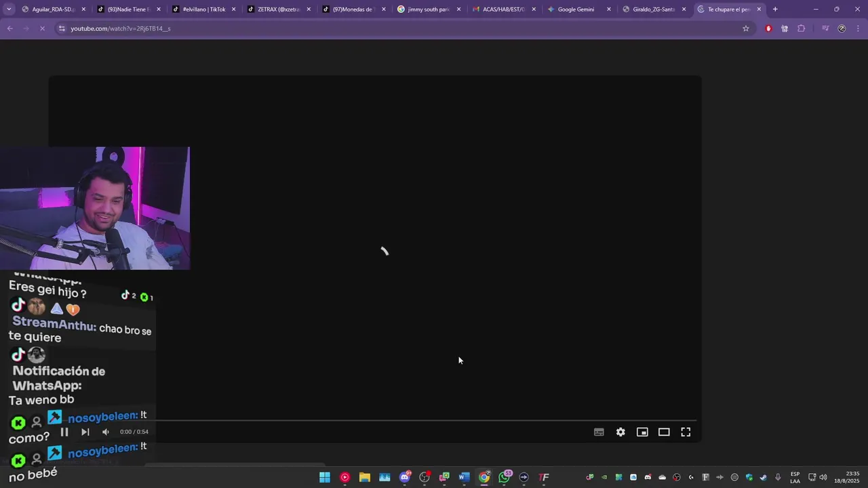Enable theater mode view

(x=664, y=432)
